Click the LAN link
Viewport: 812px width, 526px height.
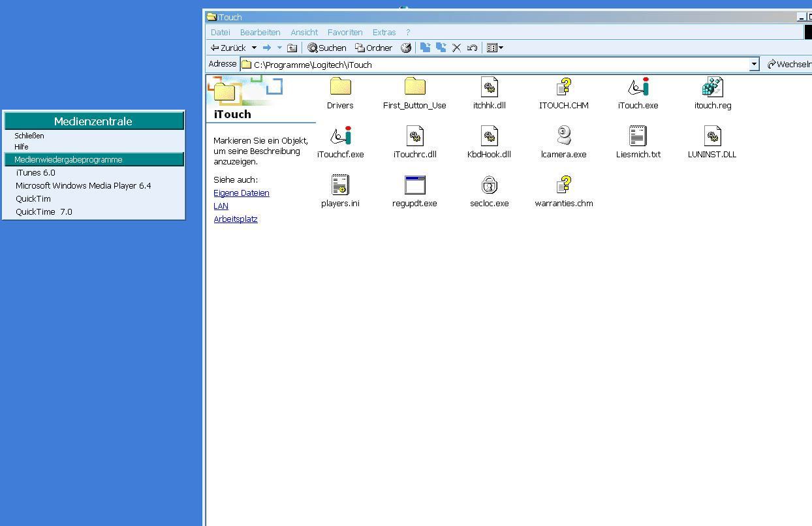221,206
